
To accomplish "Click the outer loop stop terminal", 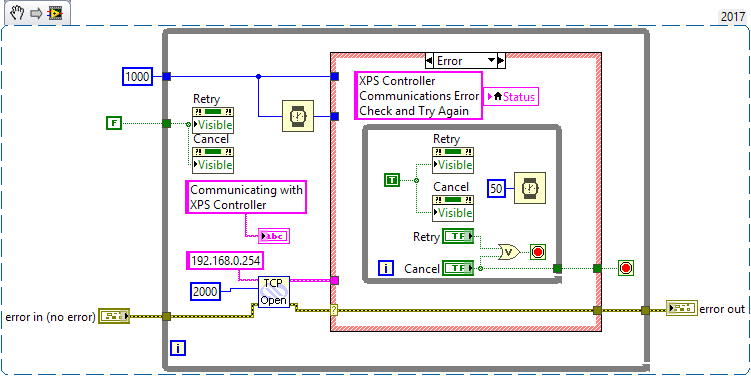I will click(626, 268).
